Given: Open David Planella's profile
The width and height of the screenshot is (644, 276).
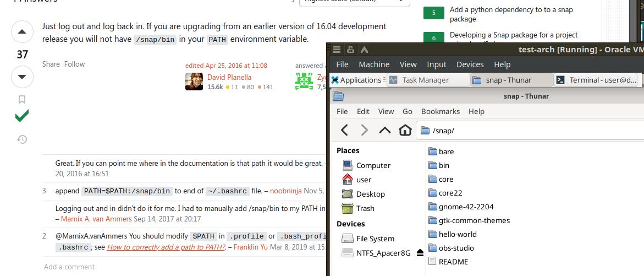Looking at the screenshot, I should point(229,77).
